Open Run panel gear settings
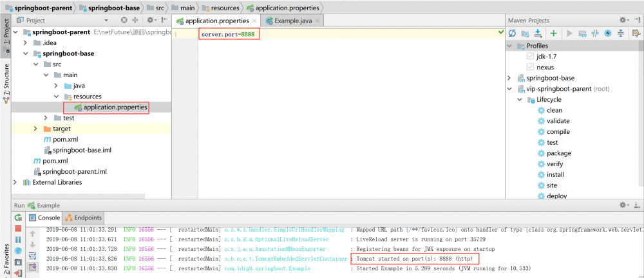The width and height of the screenshot is (644, 278). (624, 205)
